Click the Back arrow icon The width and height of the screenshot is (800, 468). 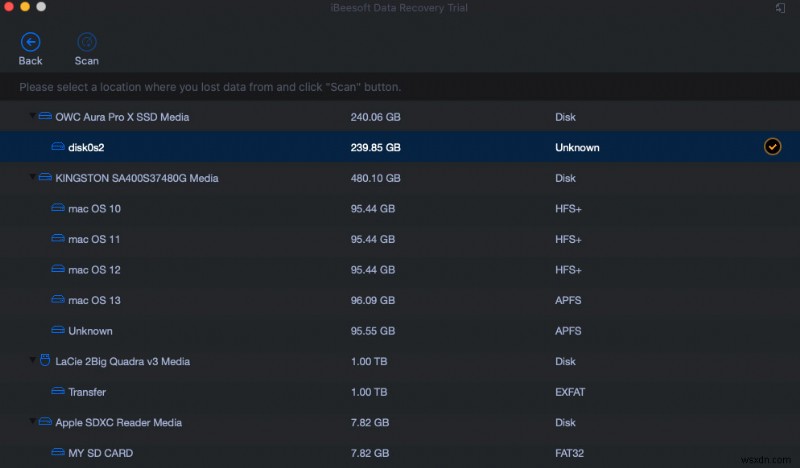point(31,42)
